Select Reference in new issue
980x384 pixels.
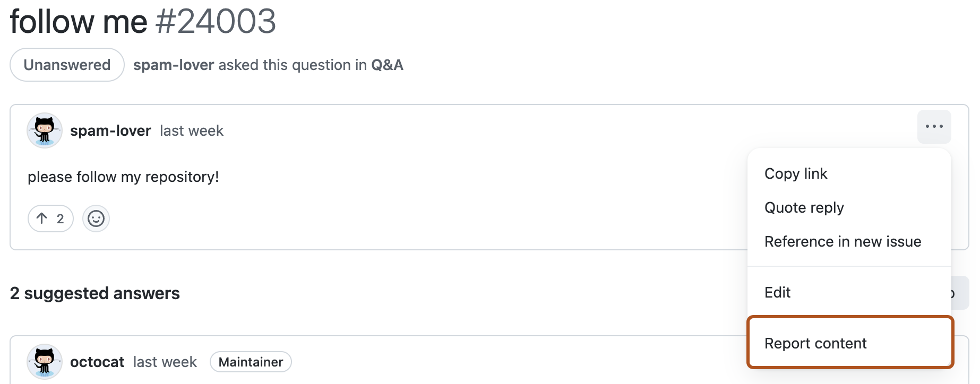coord(843,242)
